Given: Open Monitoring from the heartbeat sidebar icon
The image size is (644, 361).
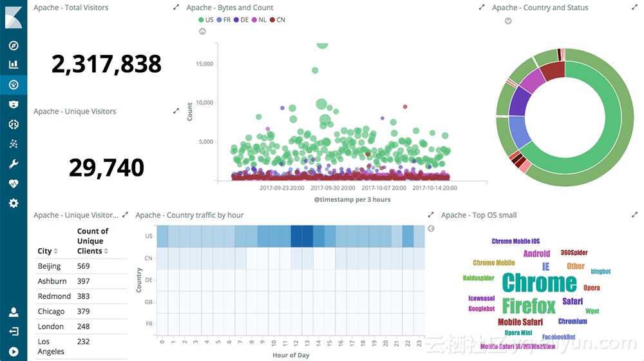Looking at the screenshot, I should click(14, 184).
